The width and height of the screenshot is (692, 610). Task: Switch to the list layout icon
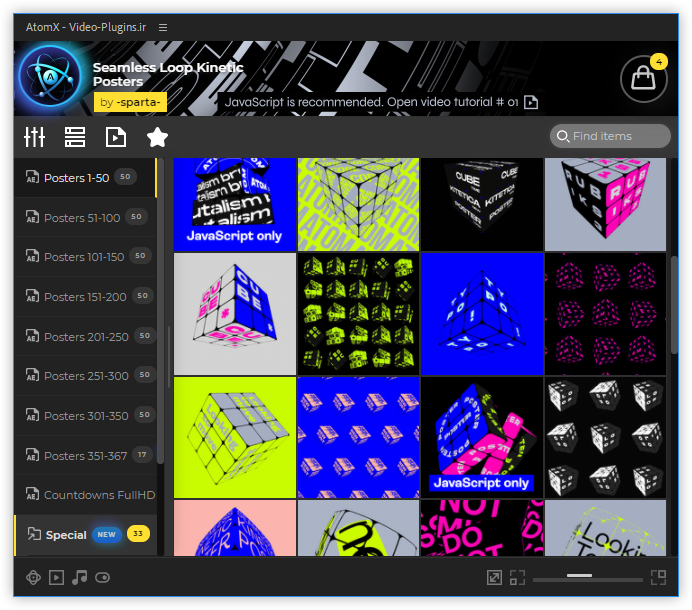point(75,137)
